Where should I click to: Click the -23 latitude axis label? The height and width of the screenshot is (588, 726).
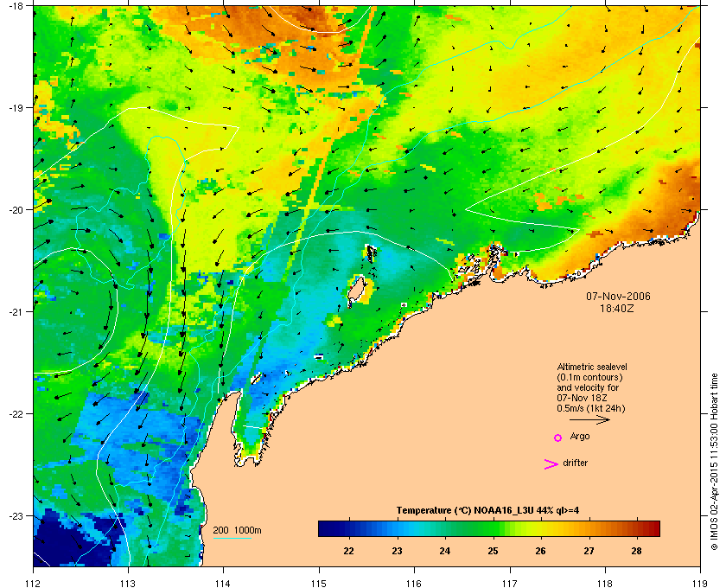coord(16,515)
